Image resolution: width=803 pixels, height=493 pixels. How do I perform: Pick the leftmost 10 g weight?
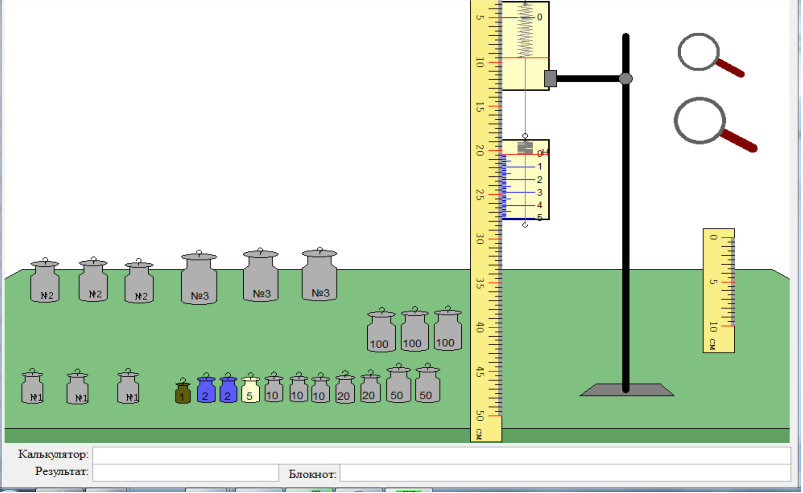[274, 387]
